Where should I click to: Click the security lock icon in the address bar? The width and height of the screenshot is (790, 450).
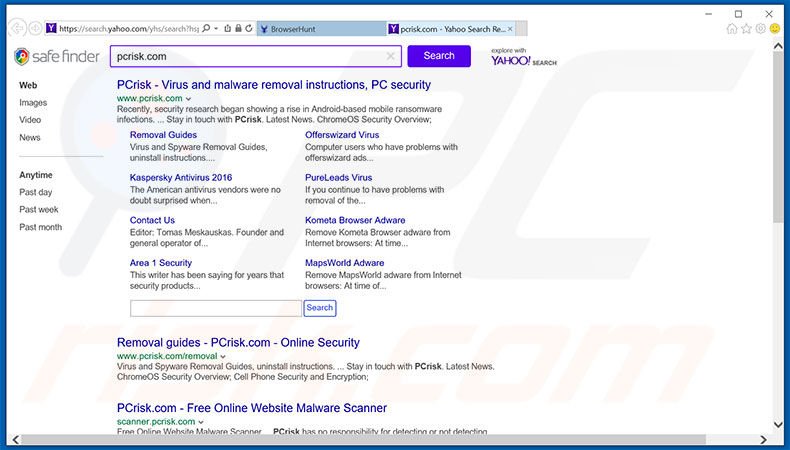pos(238,29)
